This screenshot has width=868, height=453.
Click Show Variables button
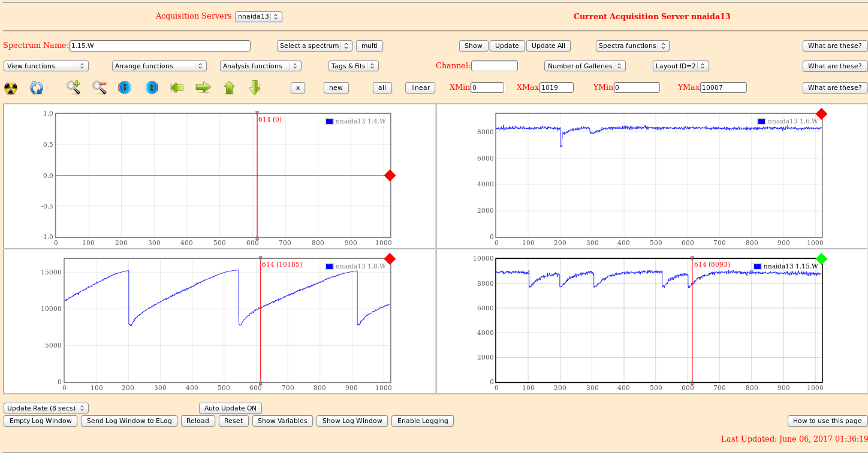point(283,421)
